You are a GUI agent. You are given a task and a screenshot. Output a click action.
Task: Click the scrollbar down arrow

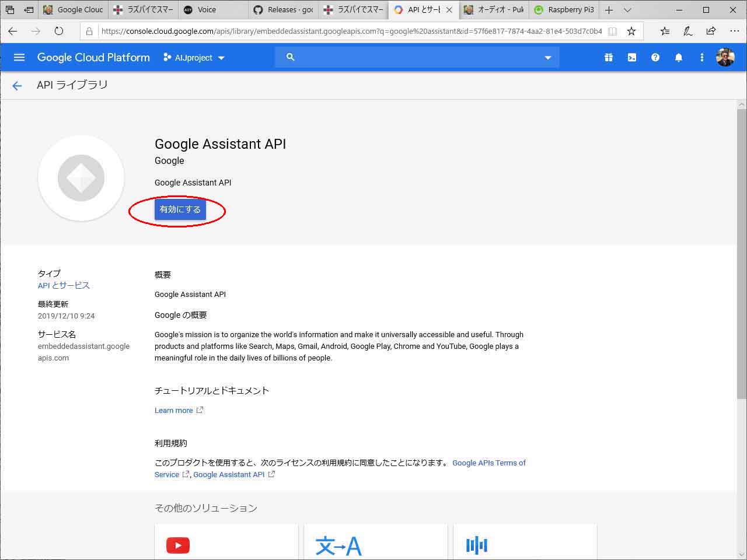pos(742,554)
